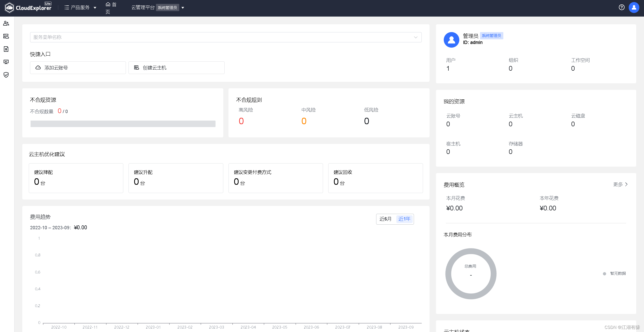Click the CloudExplorer Lite logo
644x332 pixels.
[x=28, y=8]
